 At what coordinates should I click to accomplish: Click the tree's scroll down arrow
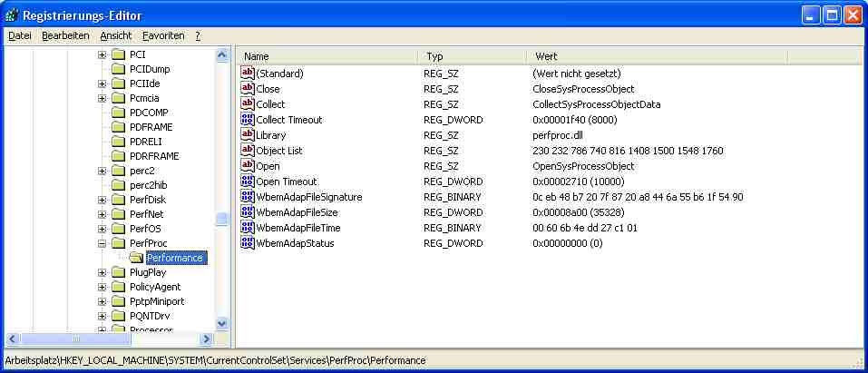click(x=222, y=323)
